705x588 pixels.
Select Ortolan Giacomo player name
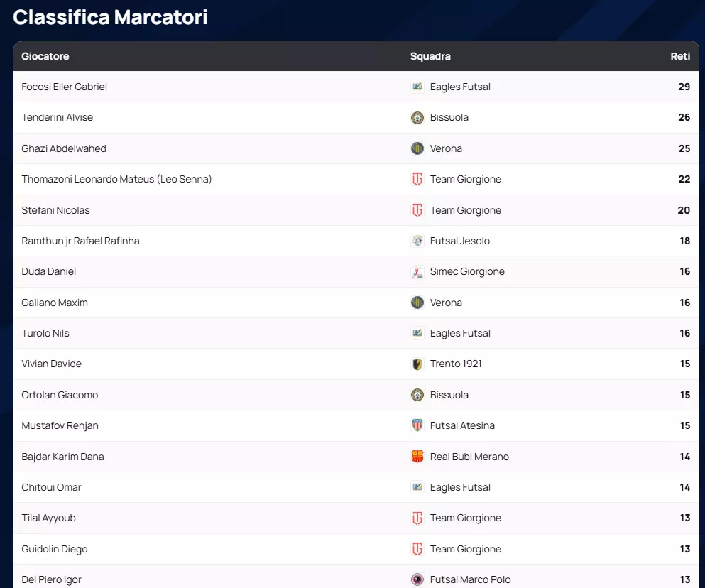tap(60, 395)
